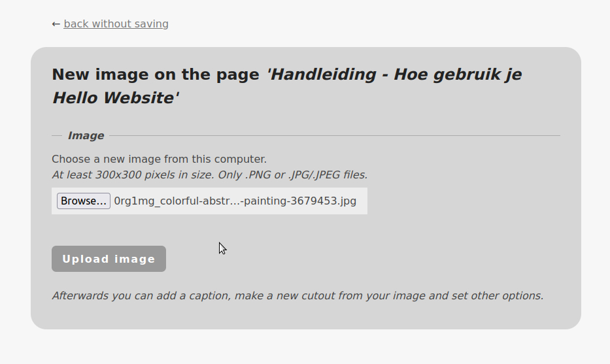
Task: Click the file input field background
Action: (362, 201)
